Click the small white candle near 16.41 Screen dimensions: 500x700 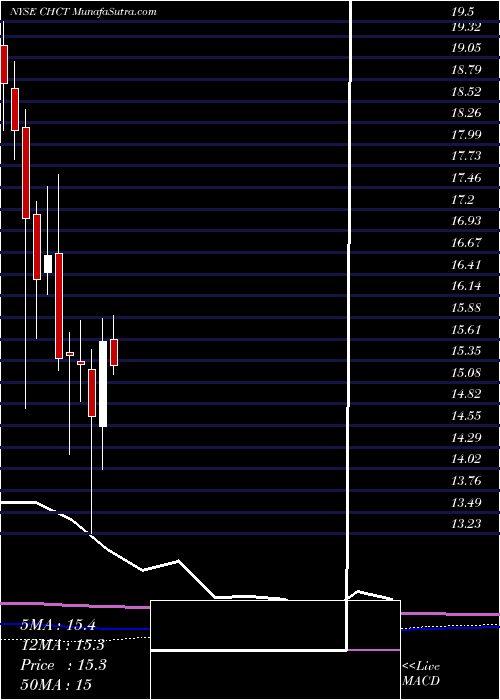click(48, 264)
